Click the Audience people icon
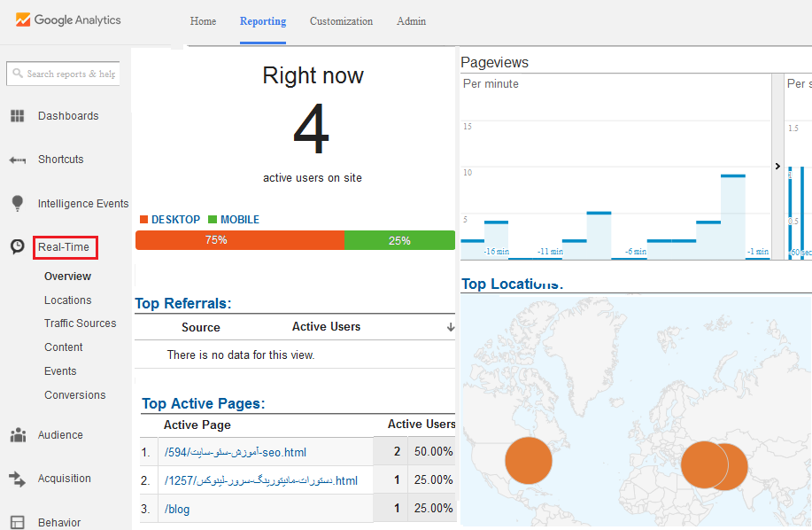The image size is (812, 530). click(18, 434)
